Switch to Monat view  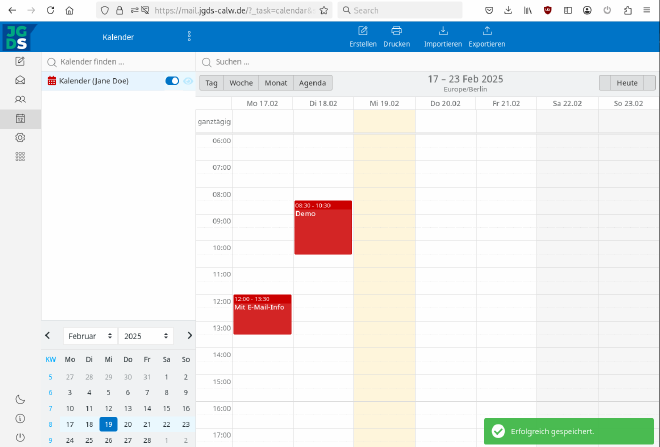click(x=276, y=83)
